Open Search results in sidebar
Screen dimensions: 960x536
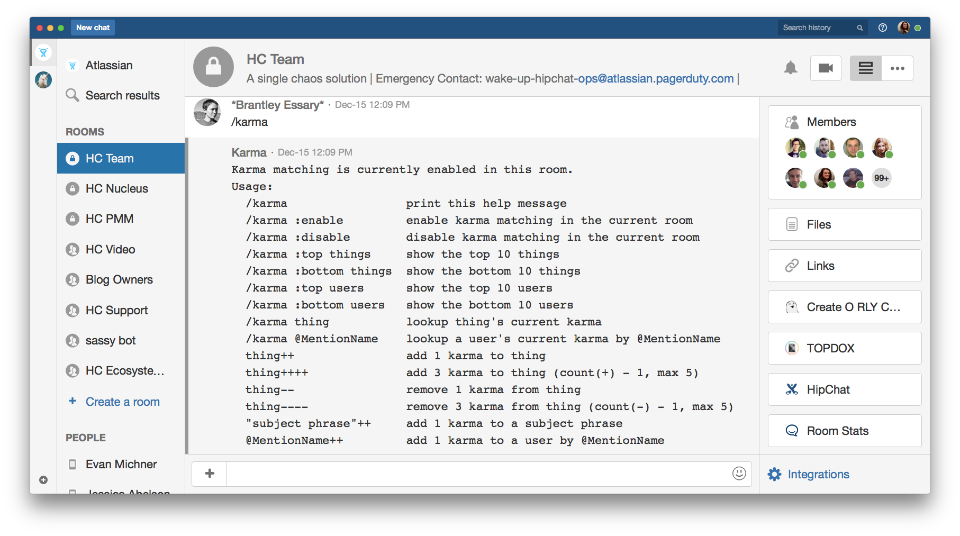(x=121, y=96)
